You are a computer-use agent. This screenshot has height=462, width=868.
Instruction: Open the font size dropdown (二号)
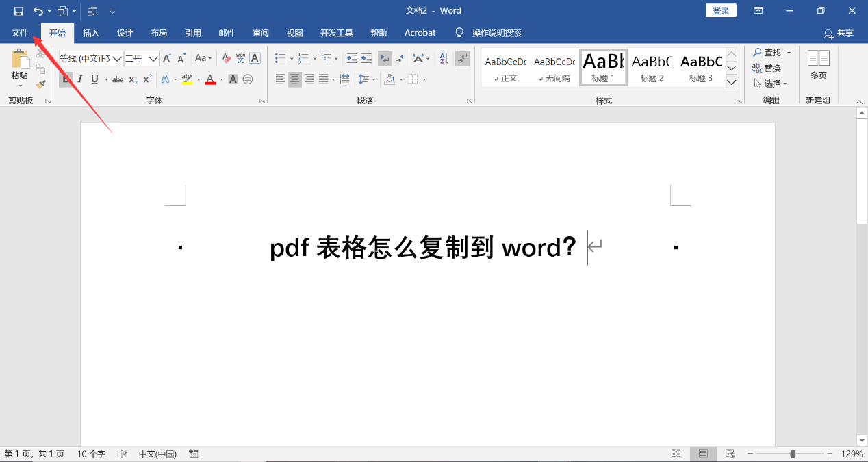(x=153, y=58)
